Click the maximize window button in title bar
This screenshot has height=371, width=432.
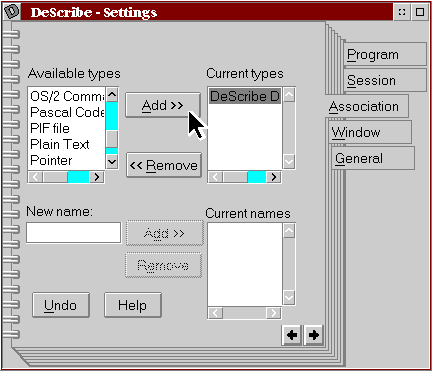point(420,12)
